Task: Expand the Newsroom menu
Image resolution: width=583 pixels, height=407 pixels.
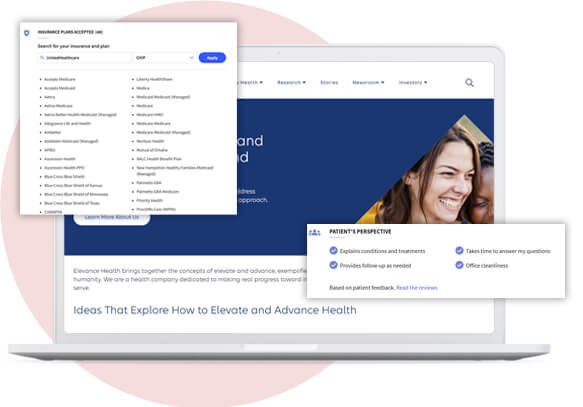Action: [x=368, y=82]
